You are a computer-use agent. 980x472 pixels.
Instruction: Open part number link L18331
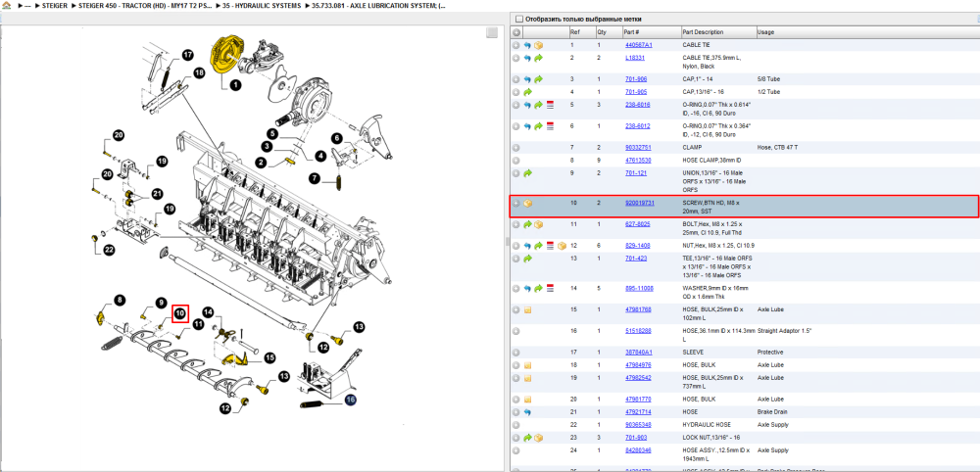[x=634, y=58]
